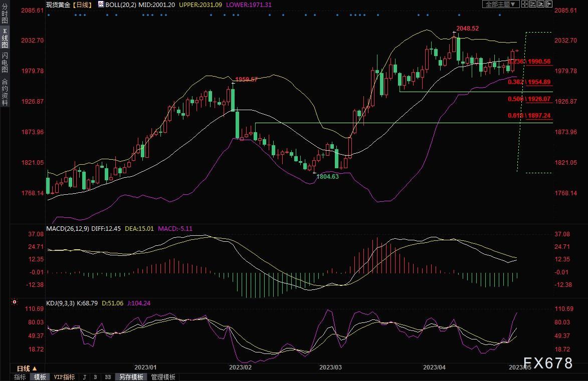Click the J template button
Viewport: 588px width, 381px height.
click(84, 377)
